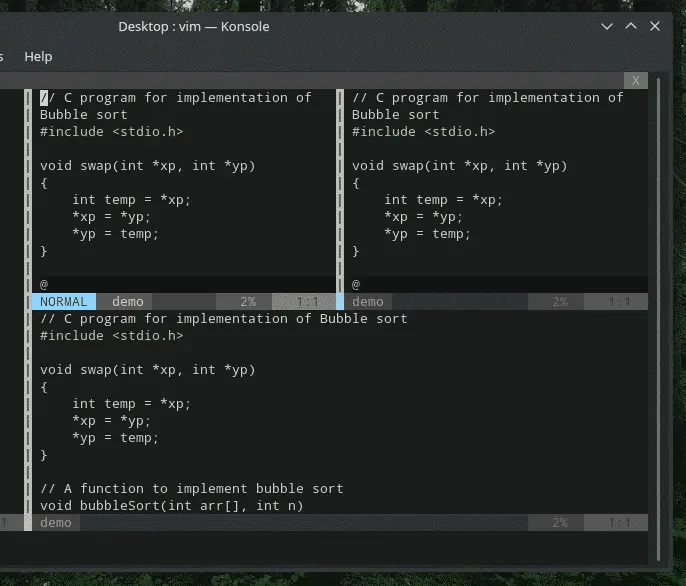Image resolution: width=686 pixels, height=586 pixels.
Task: Click 'demo' filename in top-left pane status
Action: click(x=127, y=302)
